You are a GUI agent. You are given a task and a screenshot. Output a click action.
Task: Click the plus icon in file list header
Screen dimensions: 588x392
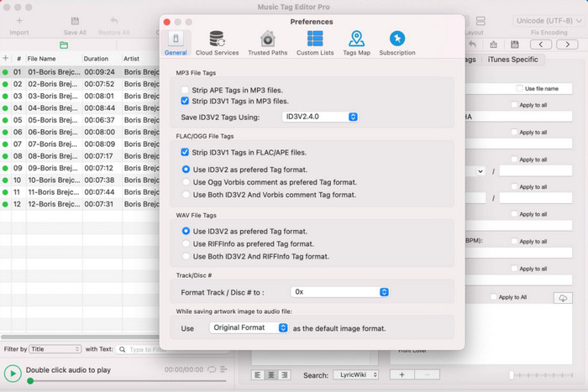pyautogui.click(x=6, y=58)
